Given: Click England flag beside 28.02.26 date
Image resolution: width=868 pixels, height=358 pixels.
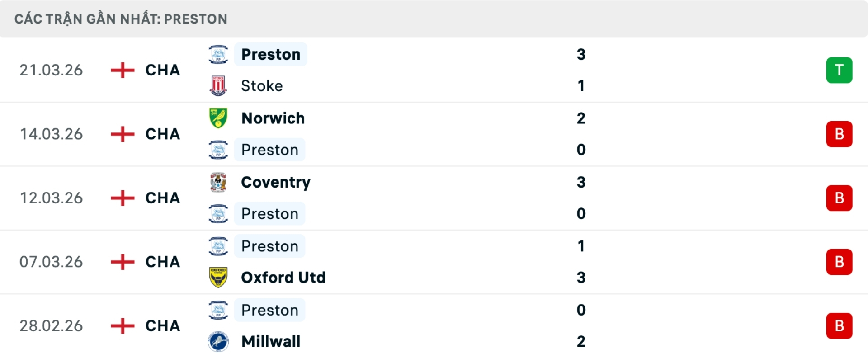Looking at the screenshot, I should point(123,326).
